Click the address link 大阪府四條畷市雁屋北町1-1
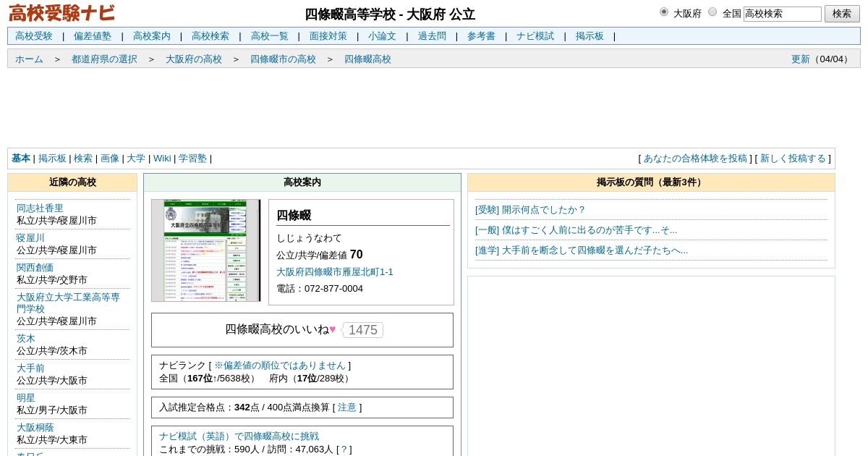 [x=335, y=272]
